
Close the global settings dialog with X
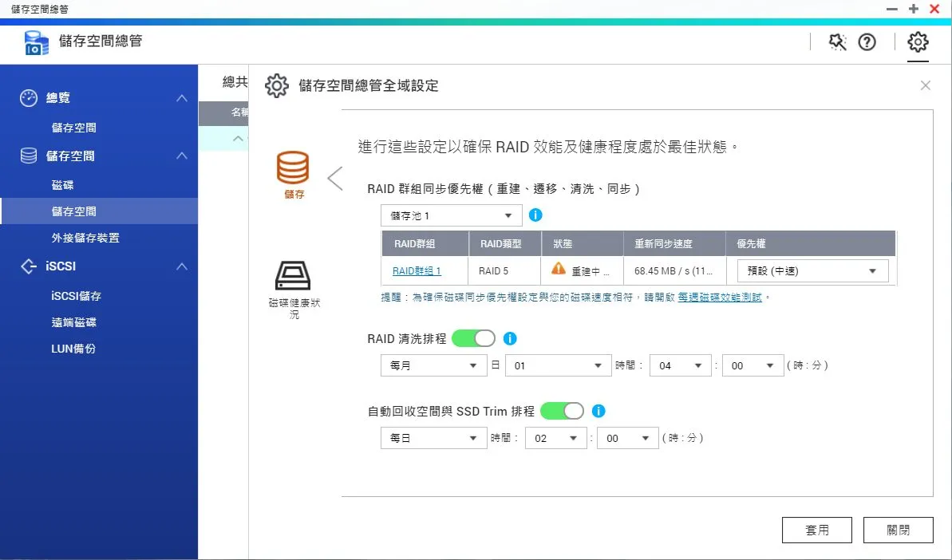coord(926,85)
